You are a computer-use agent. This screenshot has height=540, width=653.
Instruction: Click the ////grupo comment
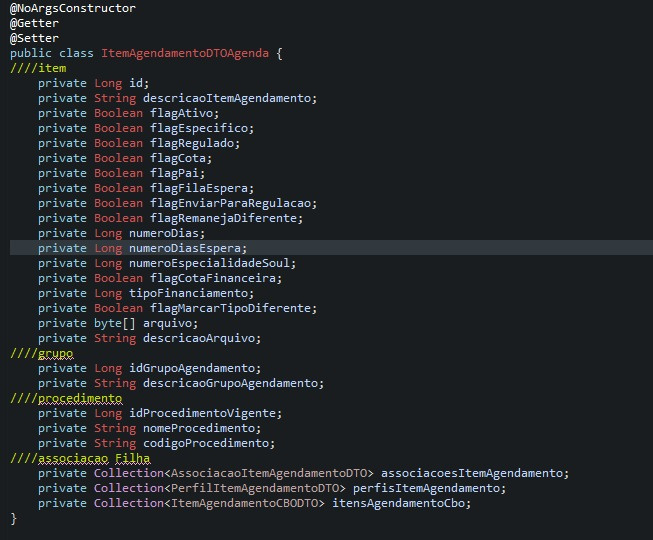tap(42, 353)
